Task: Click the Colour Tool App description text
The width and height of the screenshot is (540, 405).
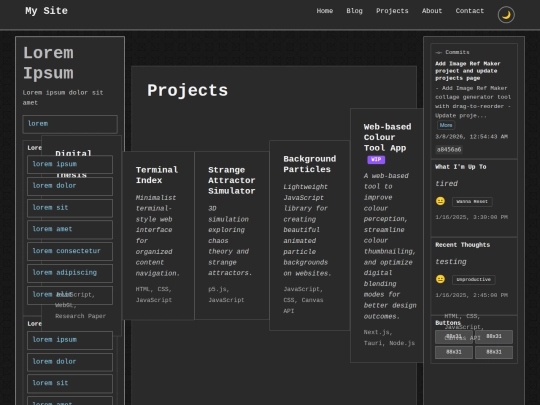Action: (390, 246)
